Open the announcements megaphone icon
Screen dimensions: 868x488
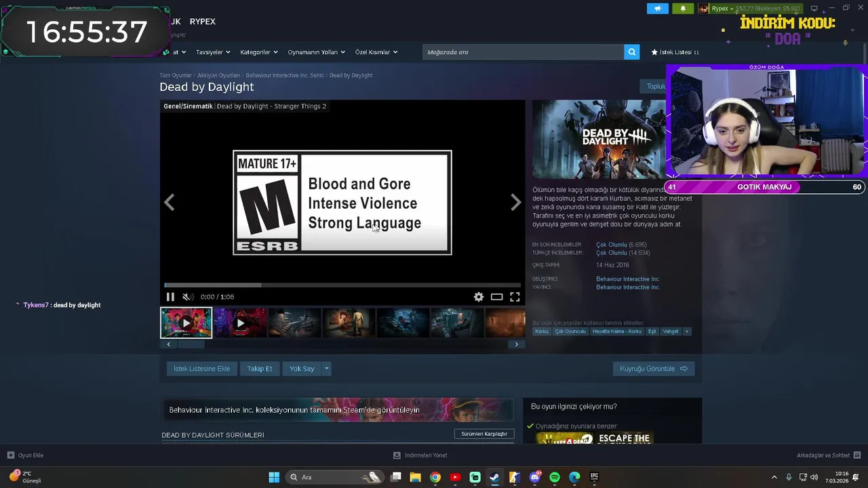point(657,9)
